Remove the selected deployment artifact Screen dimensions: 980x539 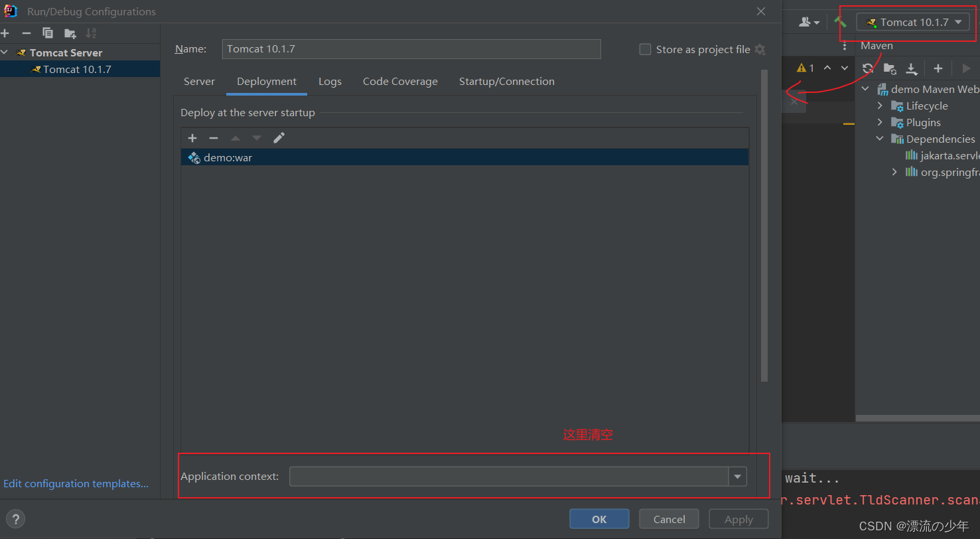coord(214,138)
